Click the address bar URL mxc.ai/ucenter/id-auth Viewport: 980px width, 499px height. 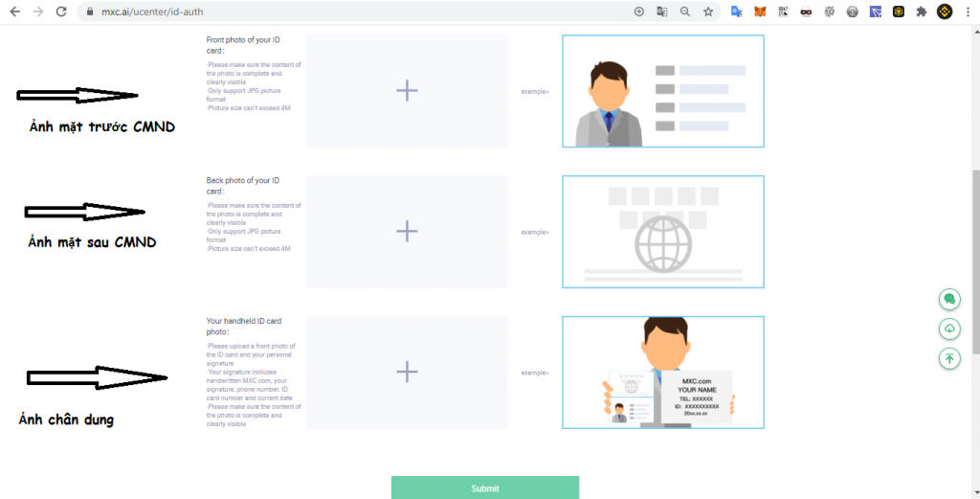152,11
